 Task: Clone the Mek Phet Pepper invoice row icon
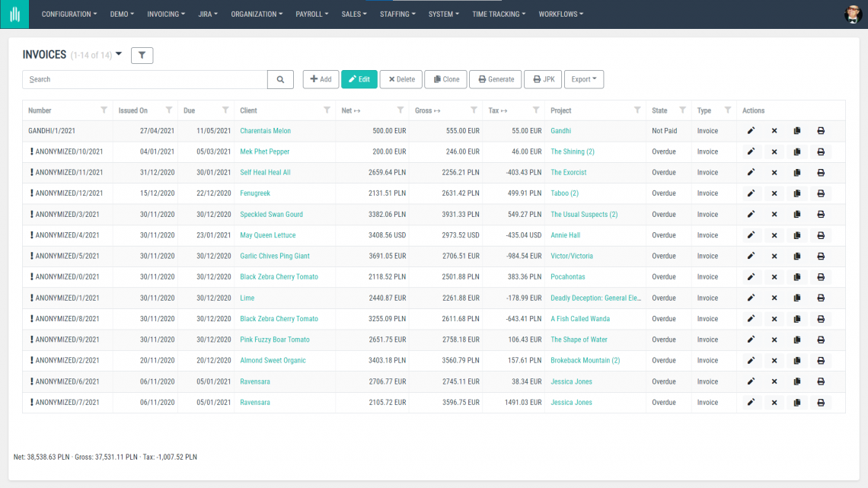click(x=797, y=152)
